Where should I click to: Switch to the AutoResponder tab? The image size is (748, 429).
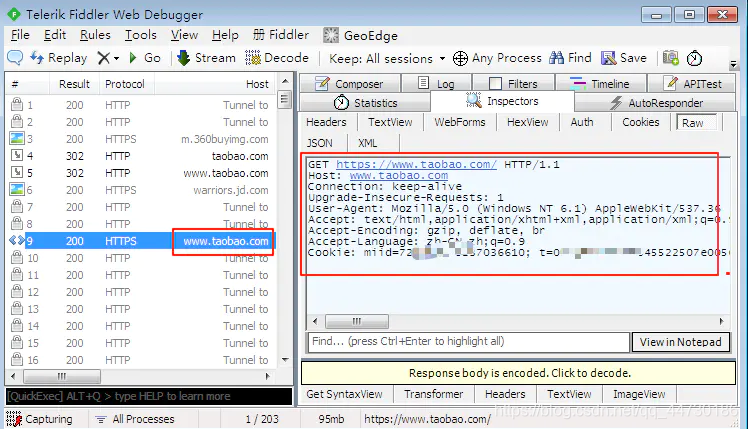point(655,103)
